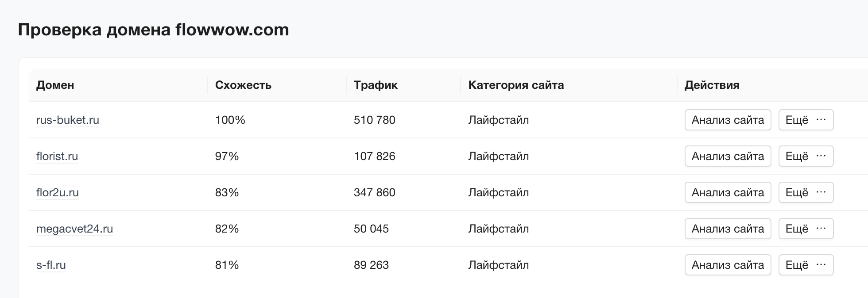Expand Ещё menu for florist.ru row
Viewport: 868px width, 298px height.
pyautogui.click(x=806, y=156)
